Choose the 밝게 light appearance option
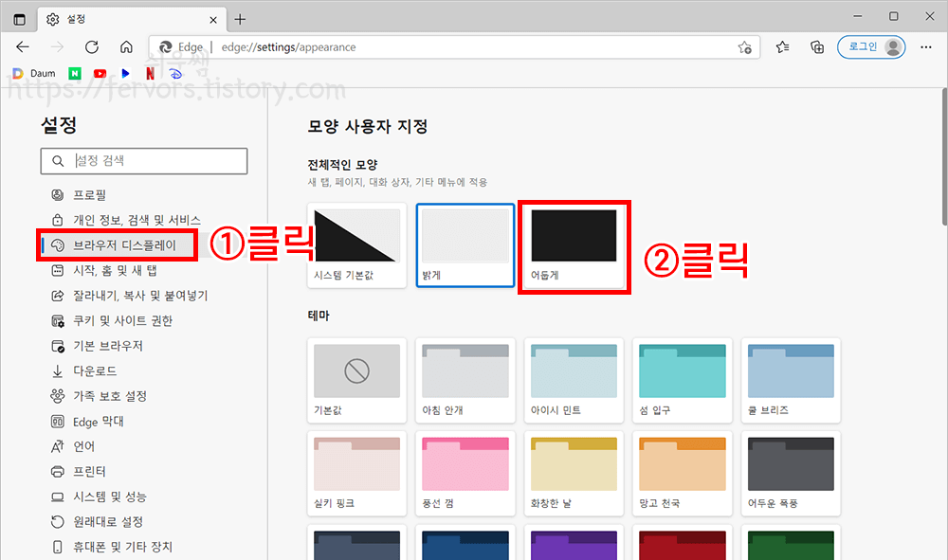 pyautogui.click(x=465, y=245)
